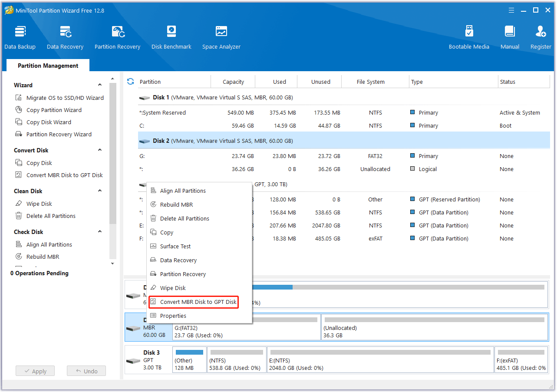Select Rebuild MBR in sidebar

coord(37,257)
